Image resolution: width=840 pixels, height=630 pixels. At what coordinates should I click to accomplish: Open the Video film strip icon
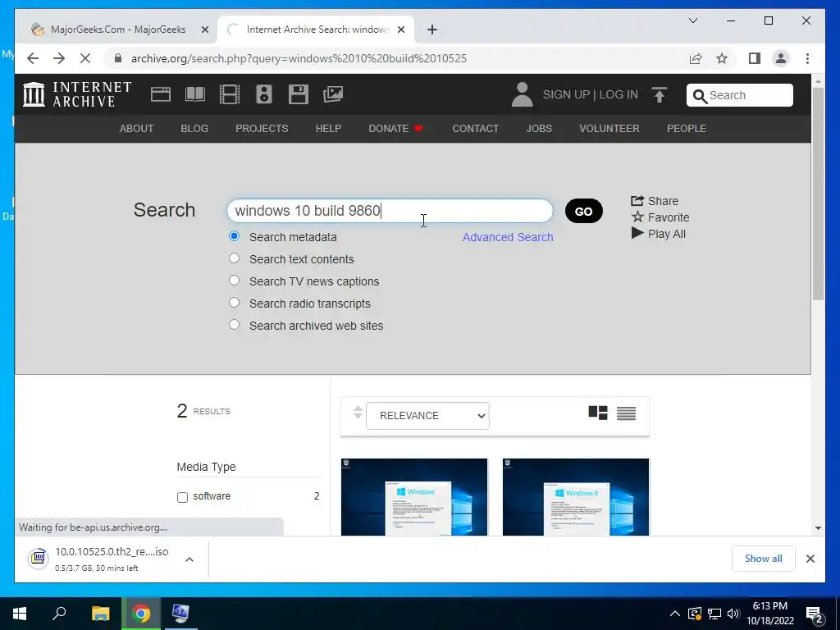pyautogui.click(x=230, y=94)
